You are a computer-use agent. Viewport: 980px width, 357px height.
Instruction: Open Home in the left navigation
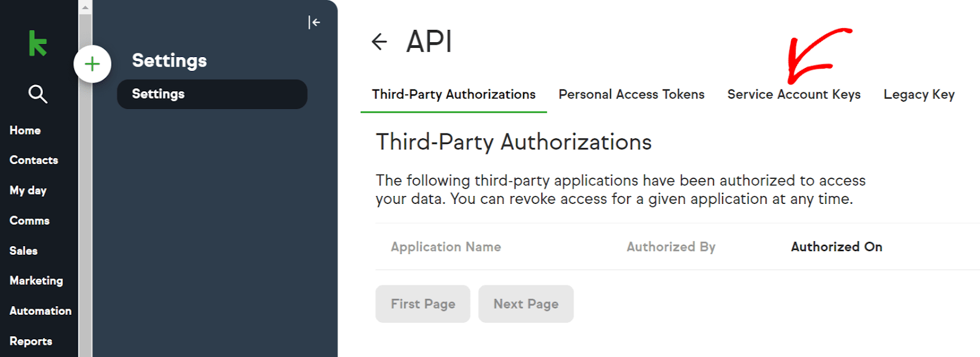[25, 130]
